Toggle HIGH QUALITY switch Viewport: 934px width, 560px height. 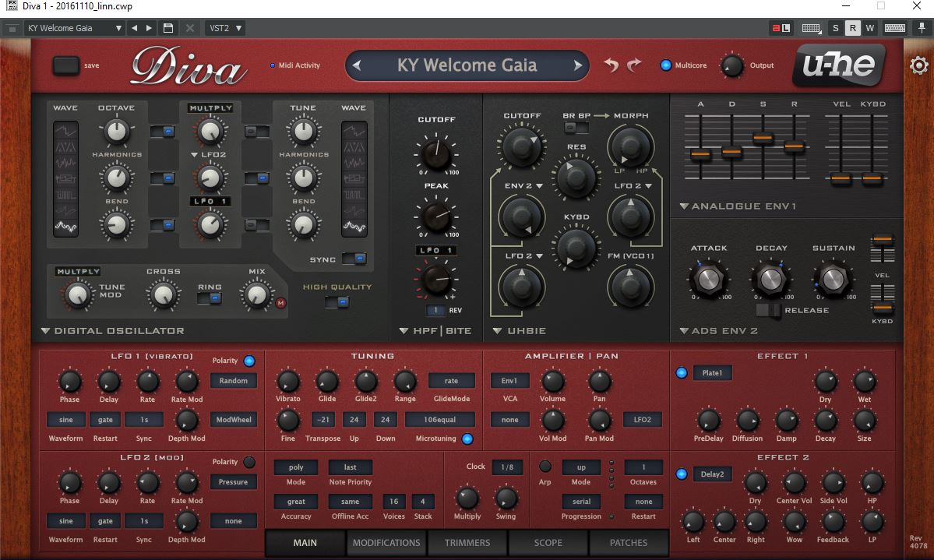[x=337, y=302]
